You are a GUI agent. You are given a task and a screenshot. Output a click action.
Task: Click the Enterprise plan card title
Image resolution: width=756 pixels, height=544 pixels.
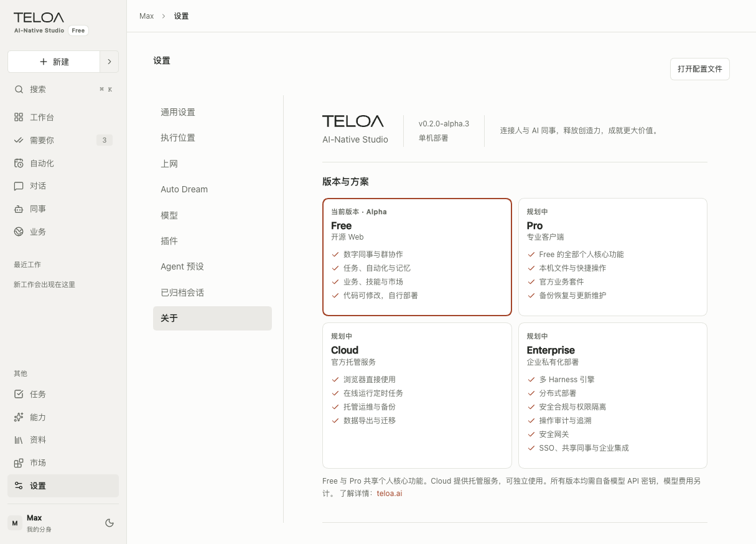click(551, 350)
